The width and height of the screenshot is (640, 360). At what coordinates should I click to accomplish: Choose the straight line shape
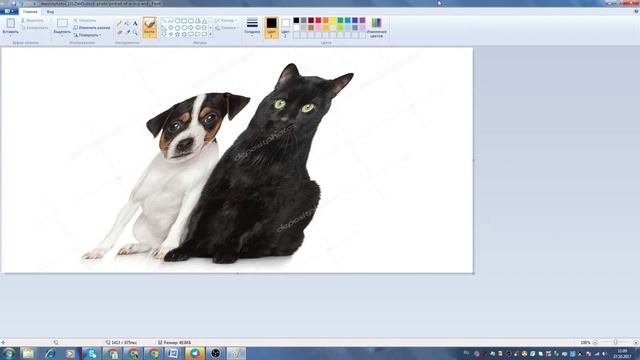pos(164,21)
